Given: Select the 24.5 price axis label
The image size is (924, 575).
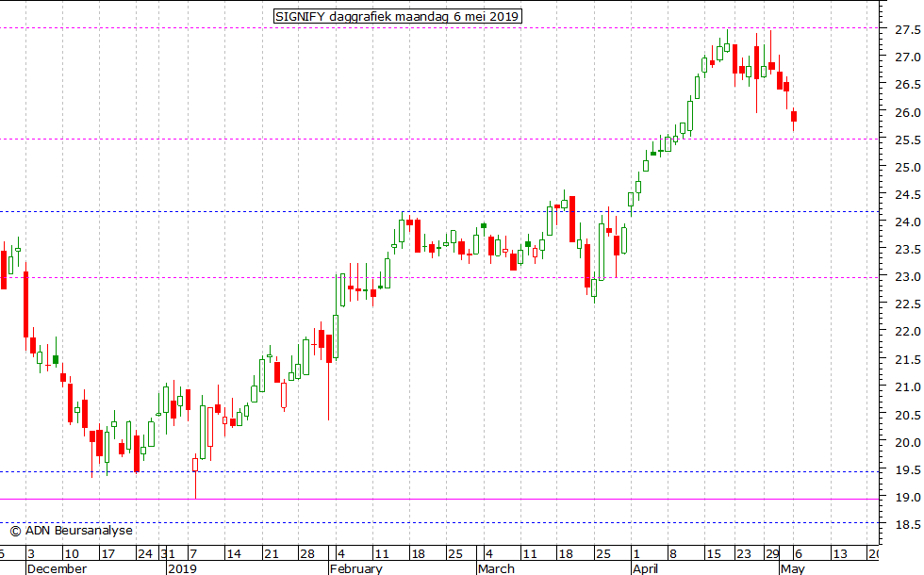Looking at the screenshot, I should pos(907,195).
